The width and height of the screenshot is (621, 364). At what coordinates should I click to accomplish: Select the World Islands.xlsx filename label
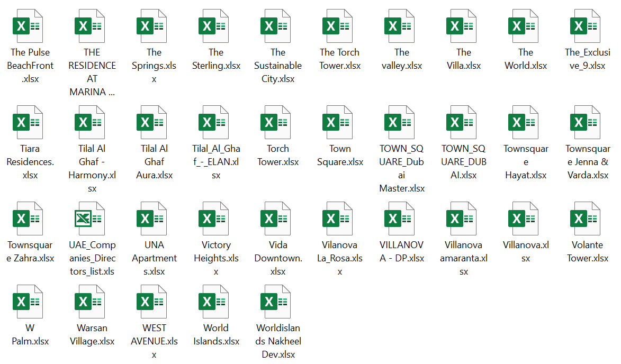coord(215,334)
